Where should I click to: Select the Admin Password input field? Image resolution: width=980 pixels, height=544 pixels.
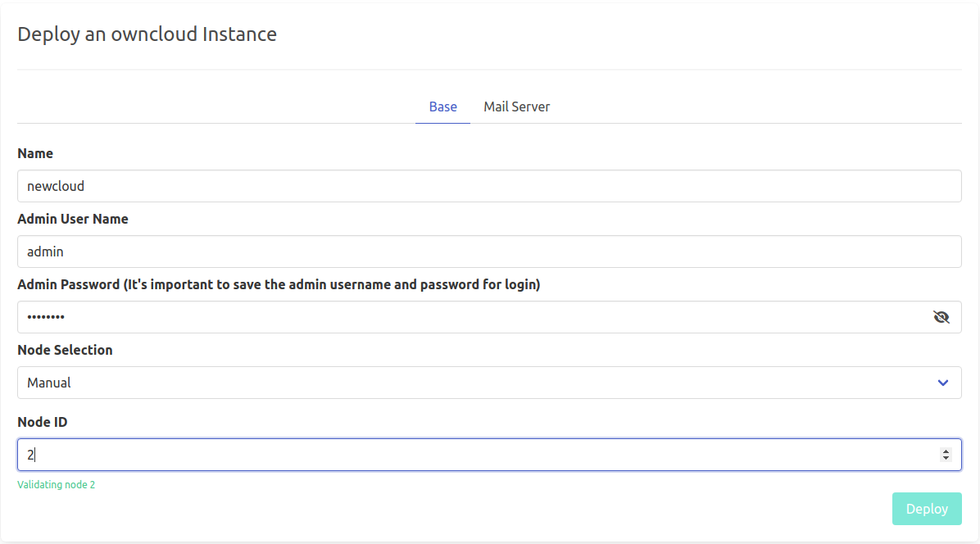[467, 317]
